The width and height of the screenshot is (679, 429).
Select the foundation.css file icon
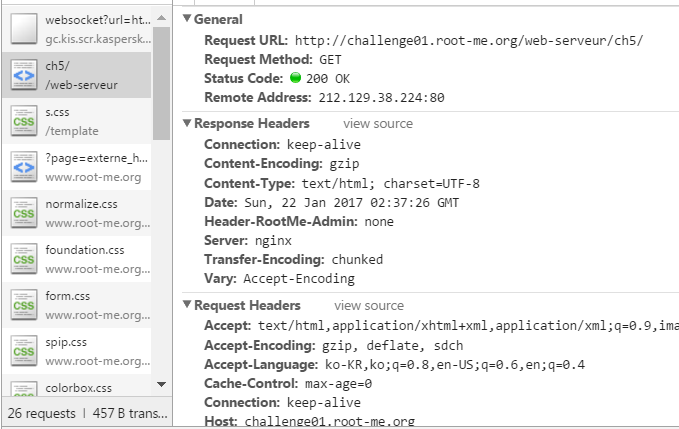click(x=24, y=258)
